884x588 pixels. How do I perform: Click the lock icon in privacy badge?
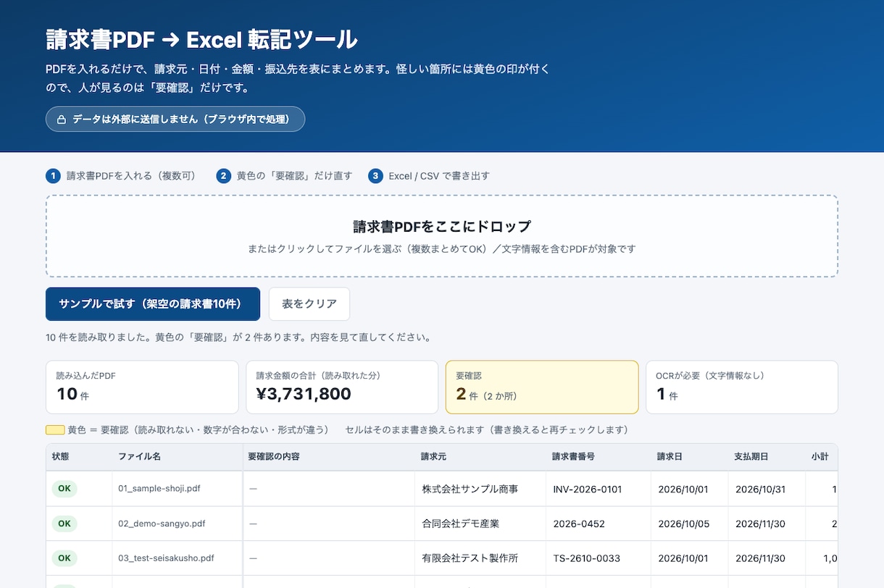tap(62, 119)
